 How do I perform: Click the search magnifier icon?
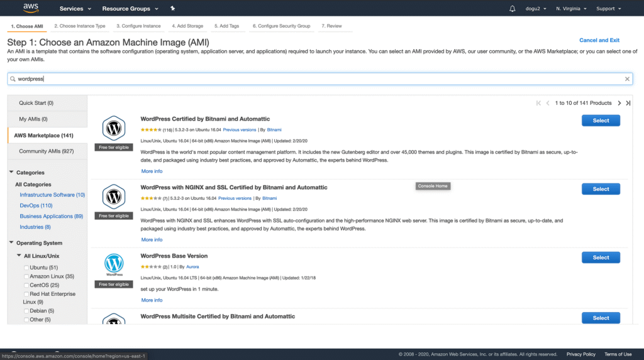13,79
